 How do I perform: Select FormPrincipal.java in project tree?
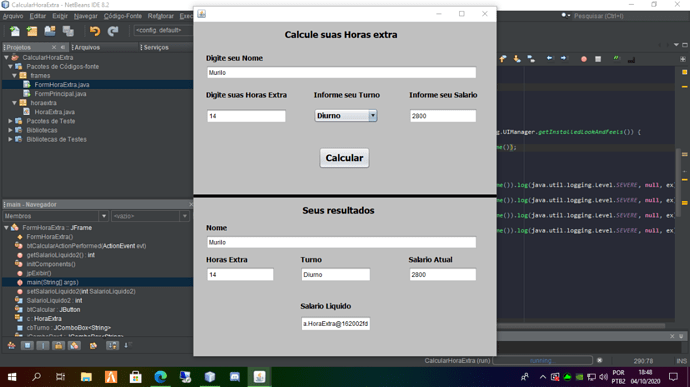(60, 94)
